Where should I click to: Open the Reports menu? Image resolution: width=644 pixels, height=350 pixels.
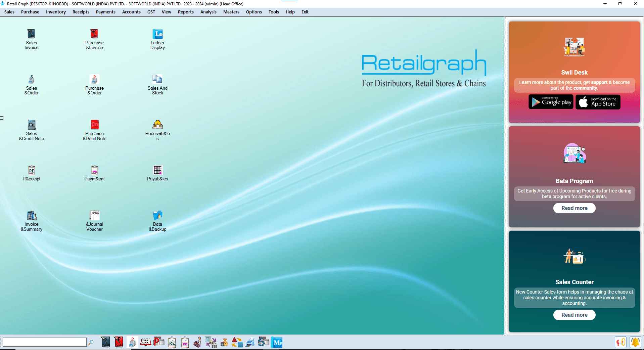185,12
